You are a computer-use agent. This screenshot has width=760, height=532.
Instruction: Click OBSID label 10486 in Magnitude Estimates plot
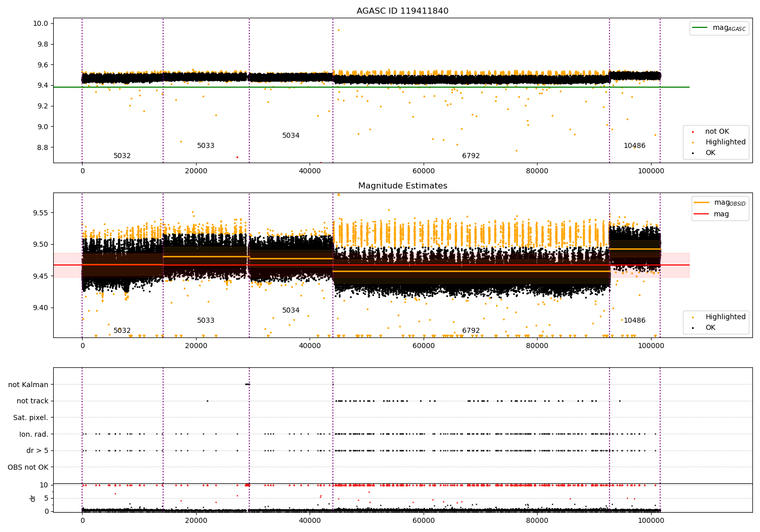(x=634, y=321)
